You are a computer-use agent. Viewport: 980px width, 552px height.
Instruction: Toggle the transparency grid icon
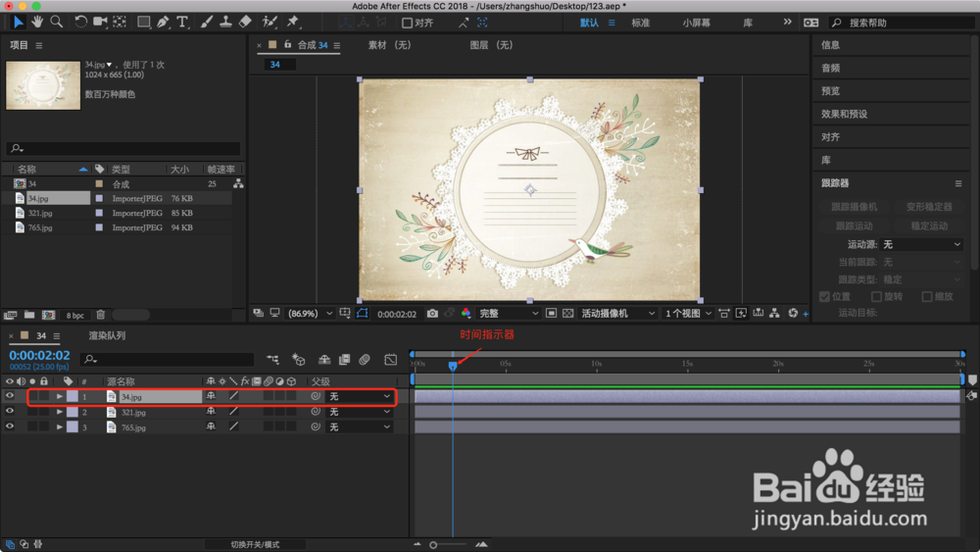click(x=567, y=313)
